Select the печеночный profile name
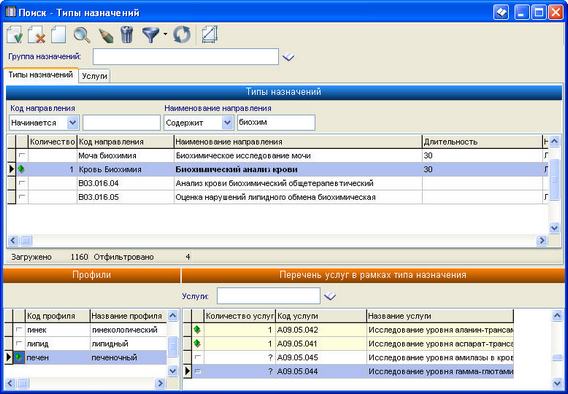The height and width of the screenshot is (394, 568). click(x=128, y=358)
